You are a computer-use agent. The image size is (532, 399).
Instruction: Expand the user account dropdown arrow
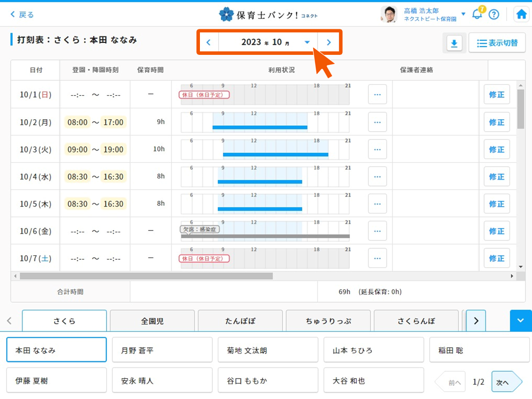point(463,14)
